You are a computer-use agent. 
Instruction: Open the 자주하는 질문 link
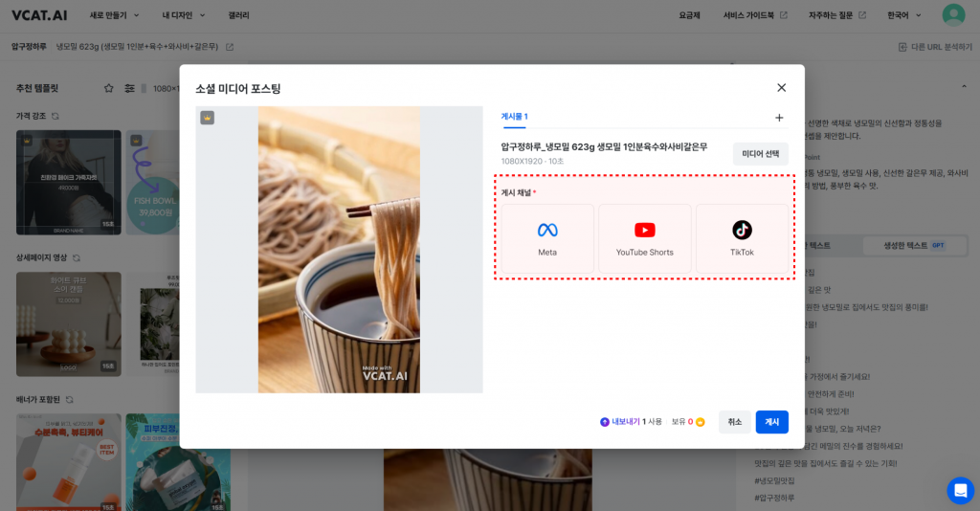point(836,15)
